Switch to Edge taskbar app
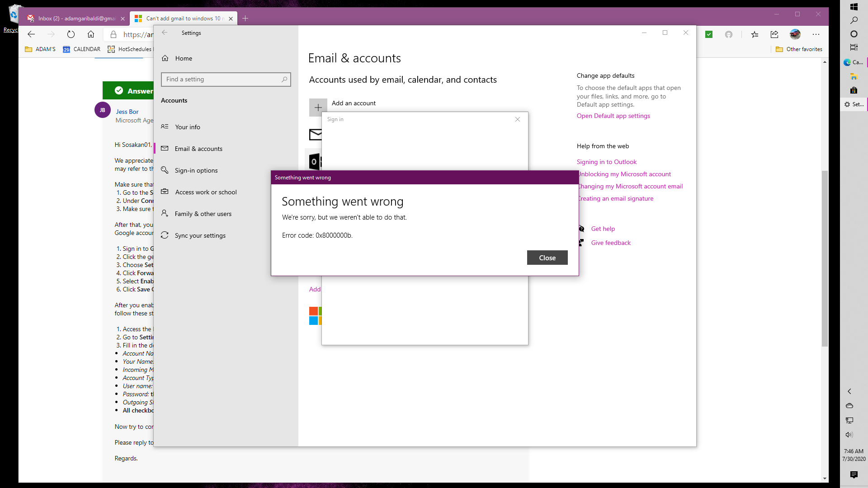 854,62
